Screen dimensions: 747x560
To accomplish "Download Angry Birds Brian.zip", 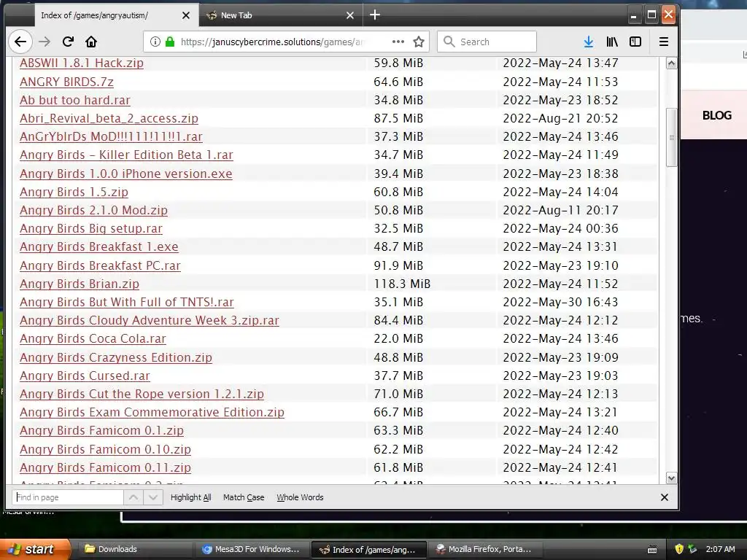I will pos(80,284).
